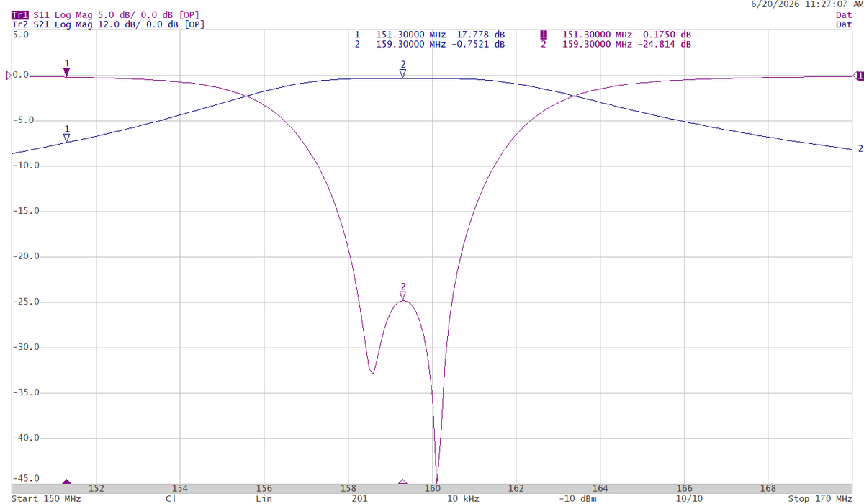Click the C! calibration status indicator

pyautogui.click(x=171, y=498)
